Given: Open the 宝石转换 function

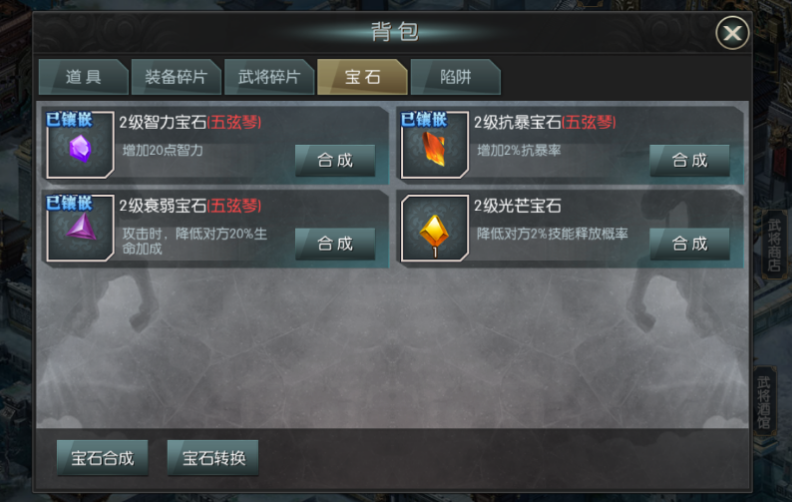Looking at the screenshot, I should tap(213, 458).
